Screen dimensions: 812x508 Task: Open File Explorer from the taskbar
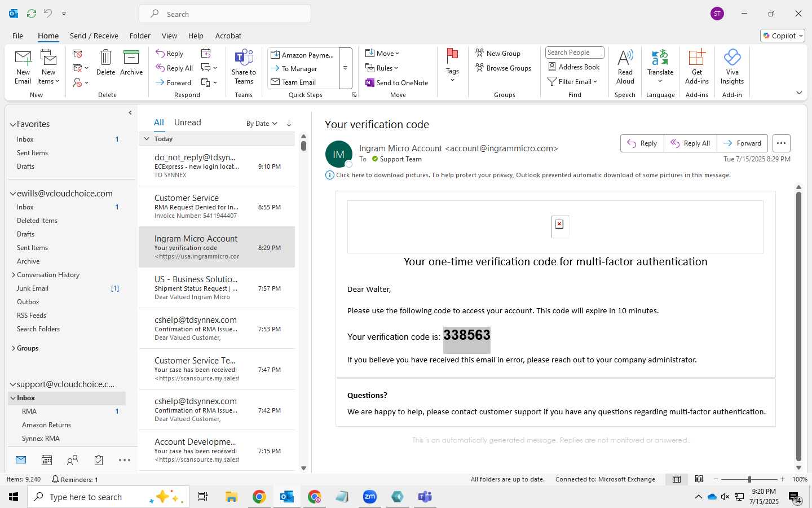tap(231, 497)
